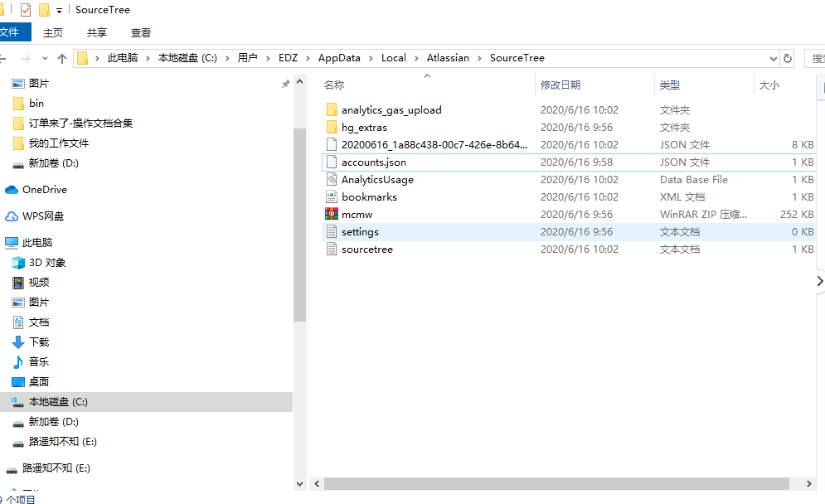Expand the dropdown after Atlassian in path
825x504 pixels.
(x=479, y=58)
